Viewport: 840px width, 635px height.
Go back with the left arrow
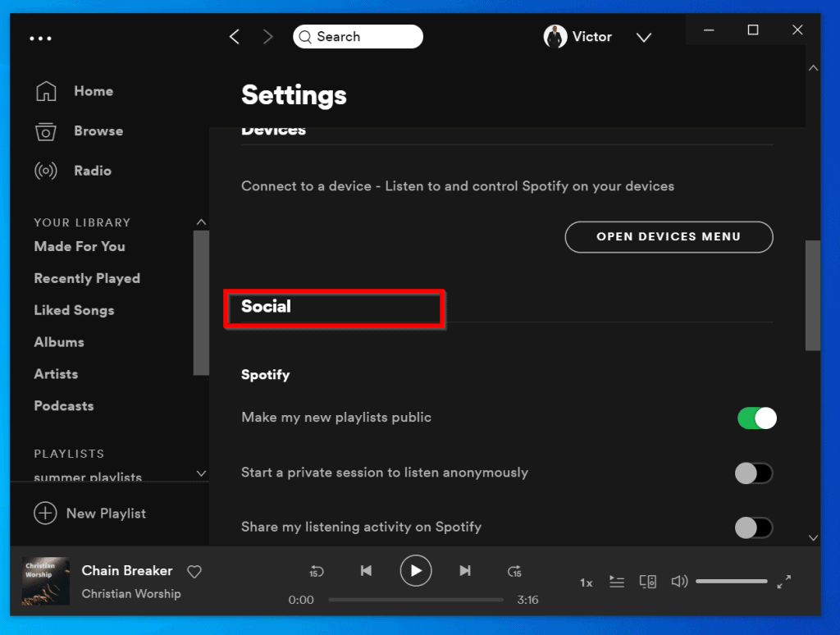(235, 36)
